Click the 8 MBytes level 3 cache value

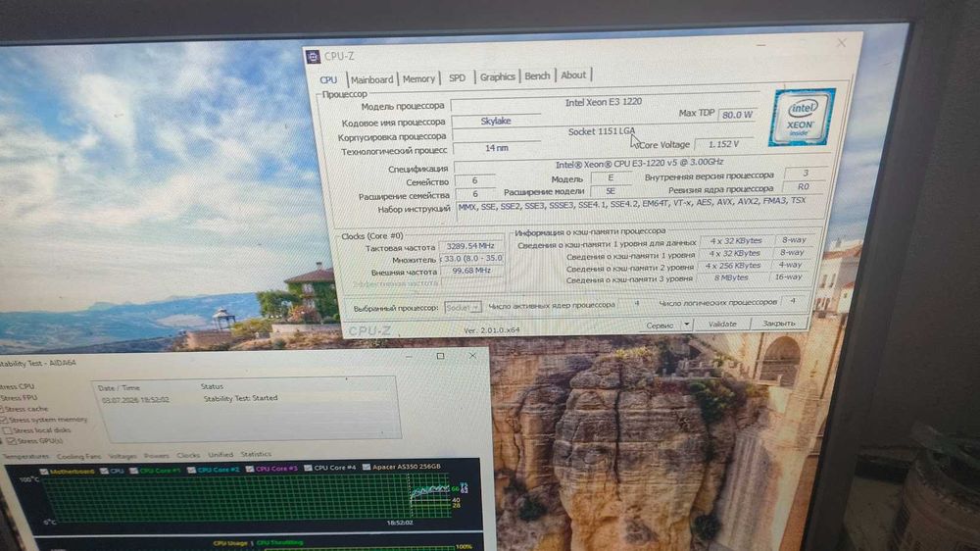pyautogui.click(x=731, y=277)
